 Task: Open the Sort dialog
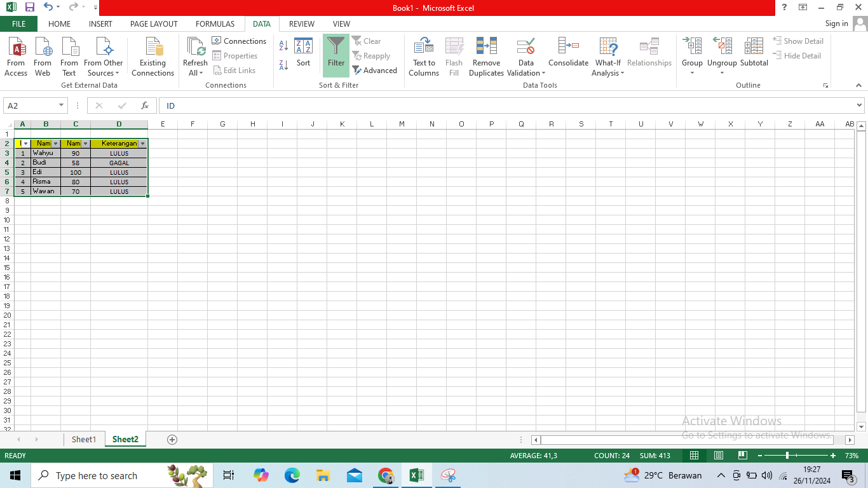pos(304,53)
